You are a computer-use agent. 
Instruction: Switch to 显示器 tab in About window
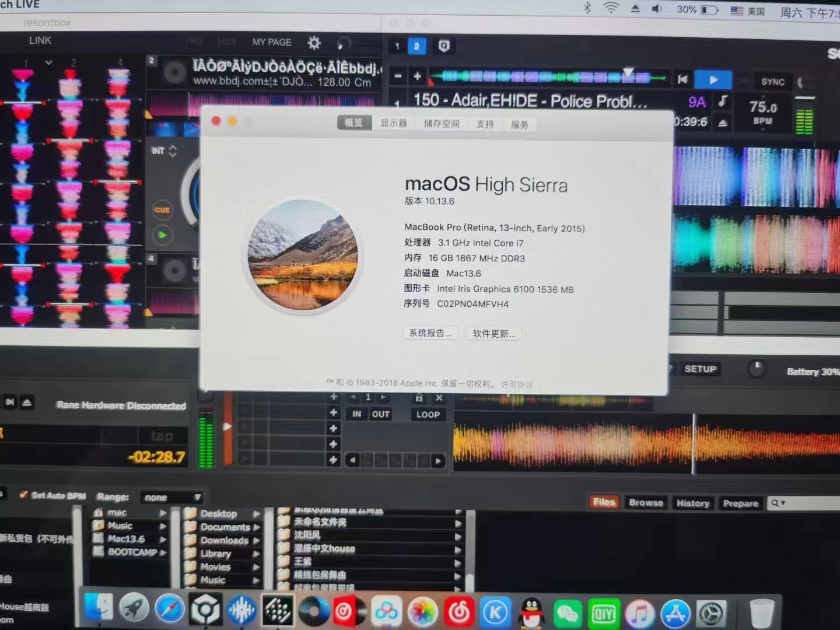tap(394, 123)
